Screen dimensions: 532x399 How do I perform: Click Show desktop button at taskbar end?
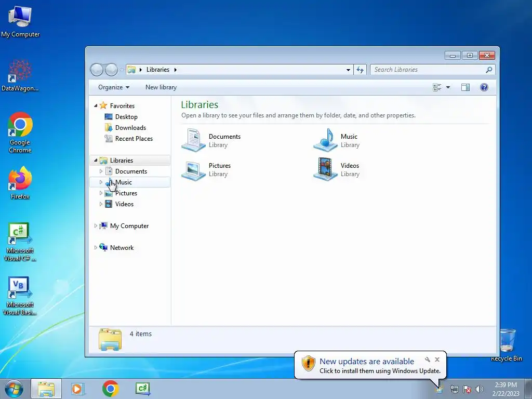pyautogui.click(x=528, y=389)
